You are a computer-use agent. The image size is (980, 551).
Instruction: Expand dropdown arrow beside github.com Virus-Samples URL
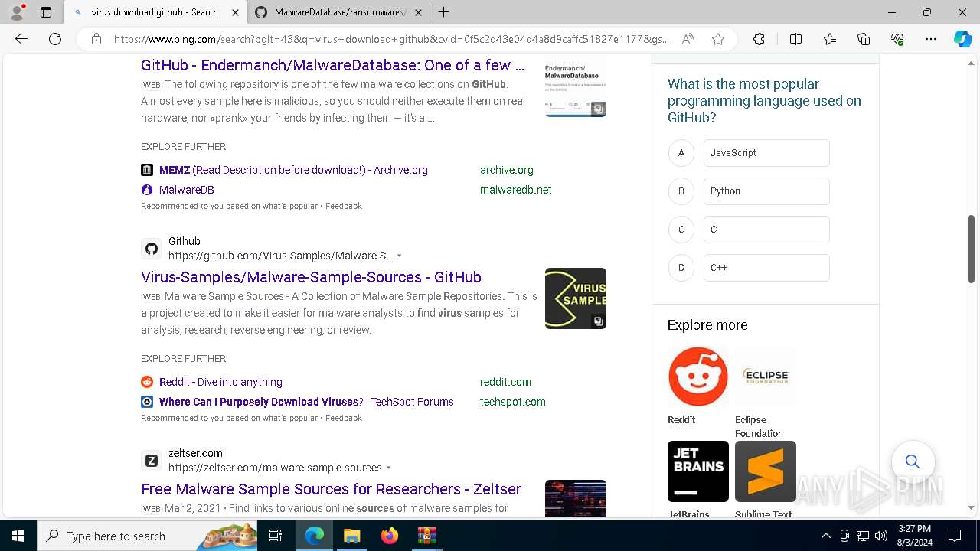[x=400, y=256]
